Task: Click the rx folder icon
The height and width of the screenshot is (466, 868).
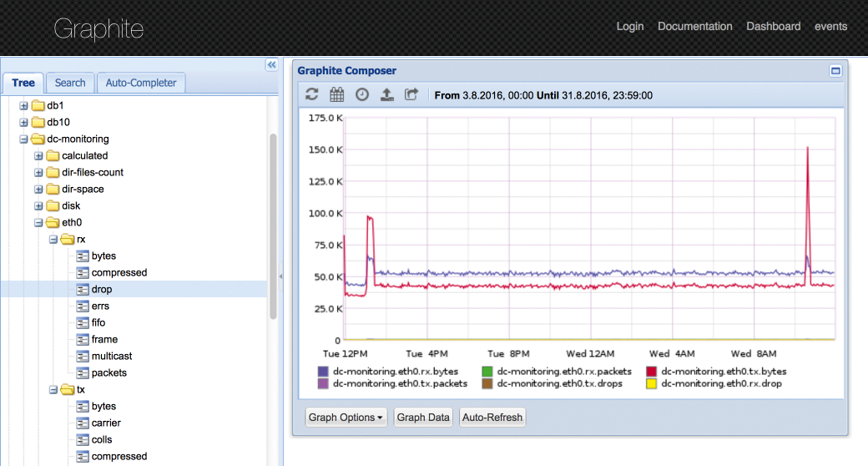Action: pyautogui.click(x=68, y=239)
